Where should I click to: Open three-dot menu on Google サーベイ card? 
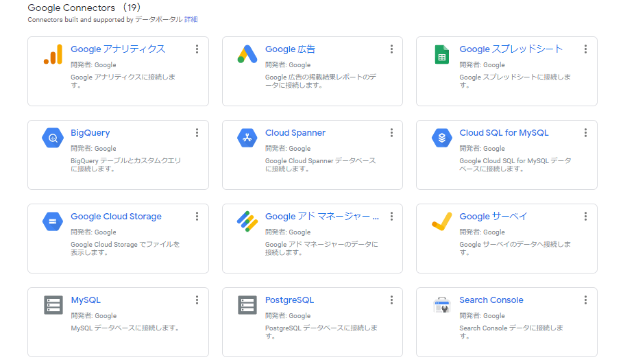click(x=586, y=216)
